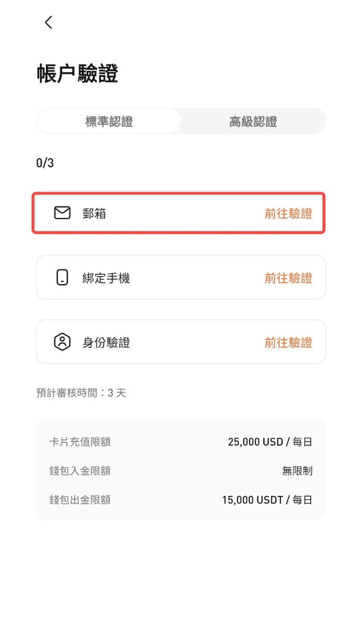This screenshot has height=644, width=362.
Task: Switch to the 高級認證 tab
Action: pos(253,121)
